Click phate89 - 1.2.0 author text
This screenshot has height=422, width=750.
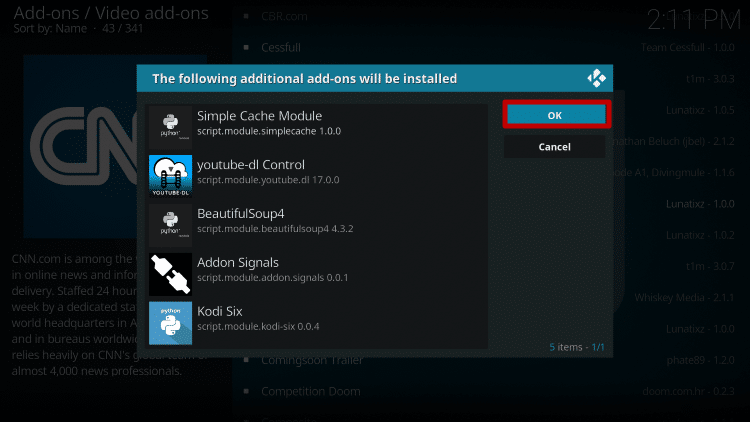click(x=700, y=360)
